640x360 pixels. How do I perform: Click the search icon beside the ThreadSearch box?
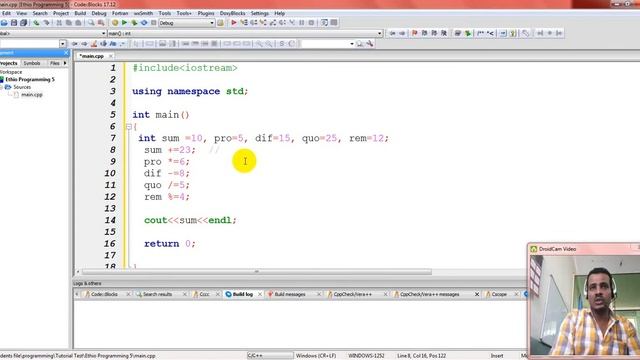point(360,44)
